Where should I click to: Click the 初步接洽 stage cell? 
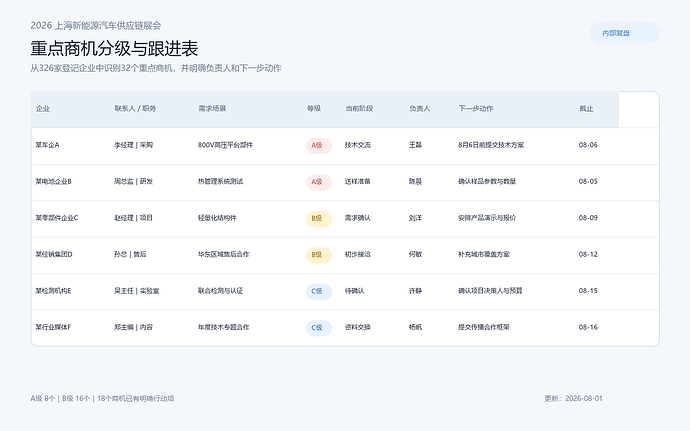point(358,254)
